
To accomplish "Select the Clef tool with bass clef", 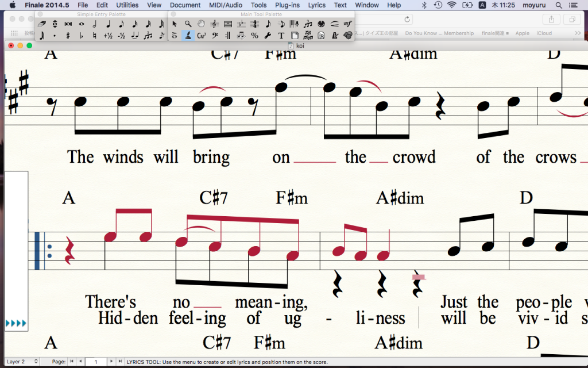I will click(x=215, y=36).
